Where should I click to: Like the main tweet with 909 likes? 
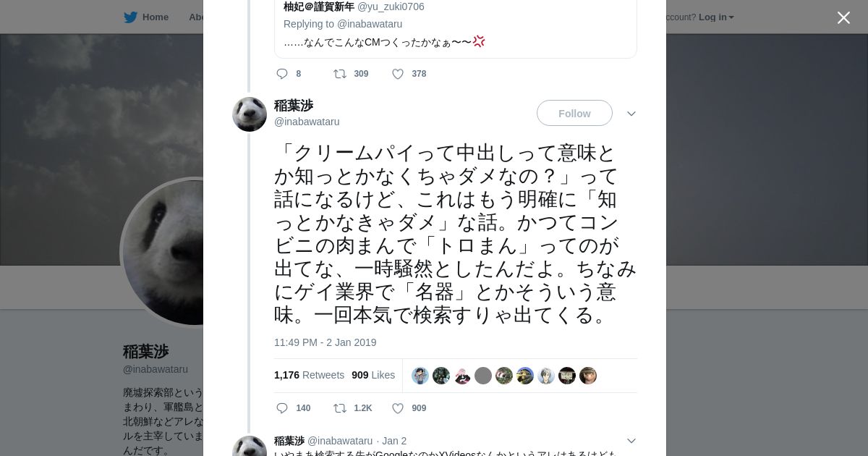click(398, 408)
